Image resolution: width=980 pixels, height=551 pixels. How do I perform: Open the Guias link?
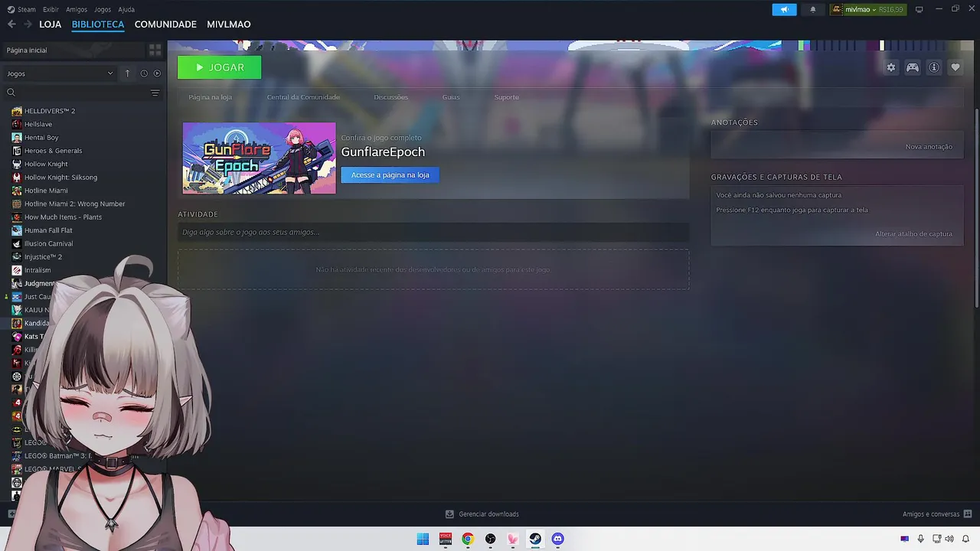451,97
